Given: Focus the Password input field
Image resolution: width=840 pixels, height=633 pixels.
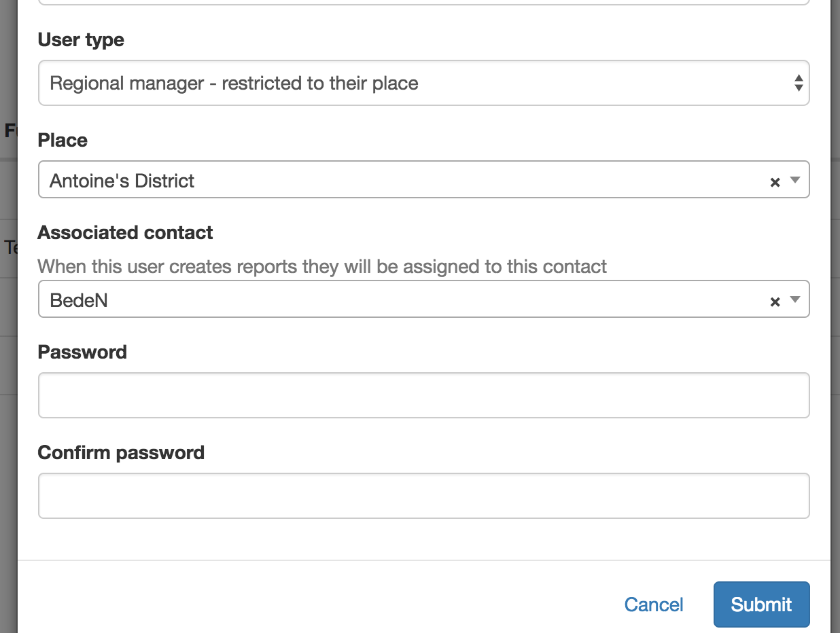Looking at the screenshot, I should pyautogui.click(x=423, y=395).
